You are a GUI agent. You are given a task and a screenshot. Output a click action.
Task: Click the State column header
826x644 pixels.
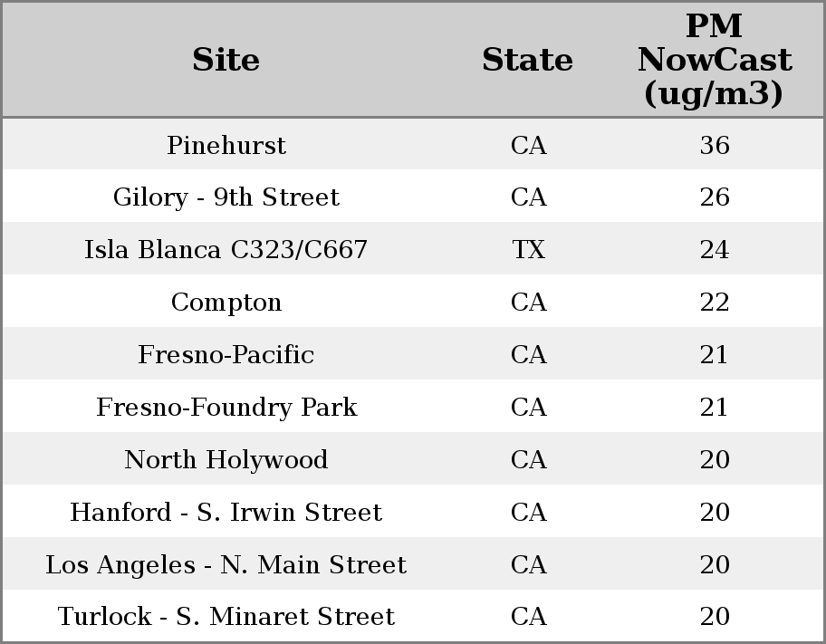[527, 60]
